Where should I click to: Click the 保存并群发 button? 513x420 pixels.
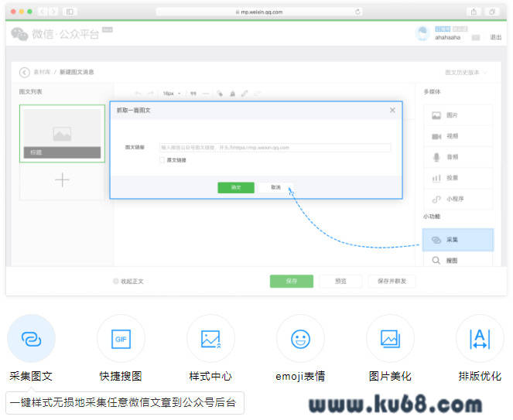coord(392,281)
